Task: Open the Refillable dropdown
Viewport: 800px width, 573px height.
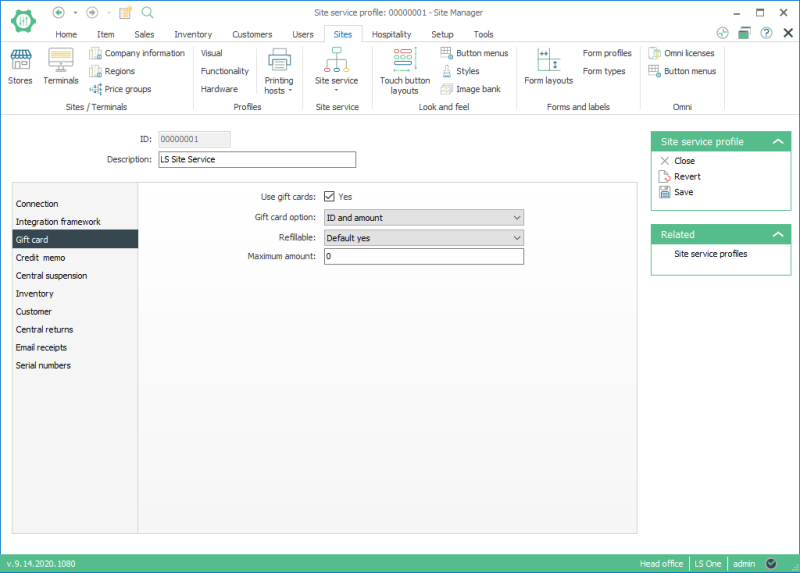Action: pyautogui.click(x=424, y=238)
